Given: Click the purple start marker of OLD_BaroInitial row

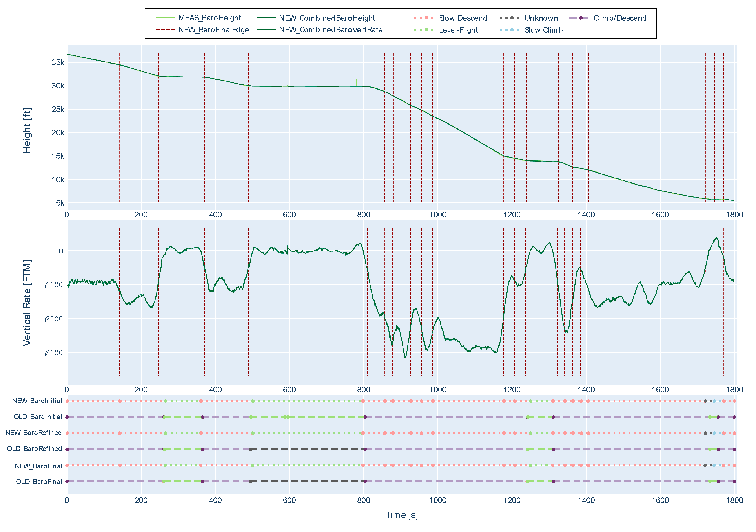Looking at the screenshot, I should pyautogui.click(x=67, y=417).
